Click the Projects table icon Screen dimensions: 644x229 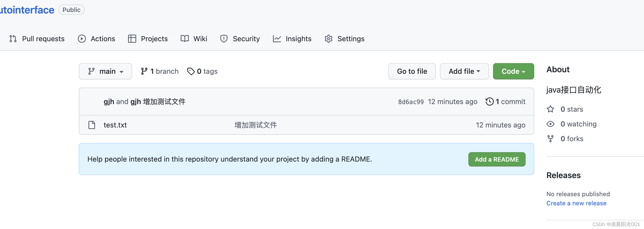pyautogui.click(x=132, y=39)
